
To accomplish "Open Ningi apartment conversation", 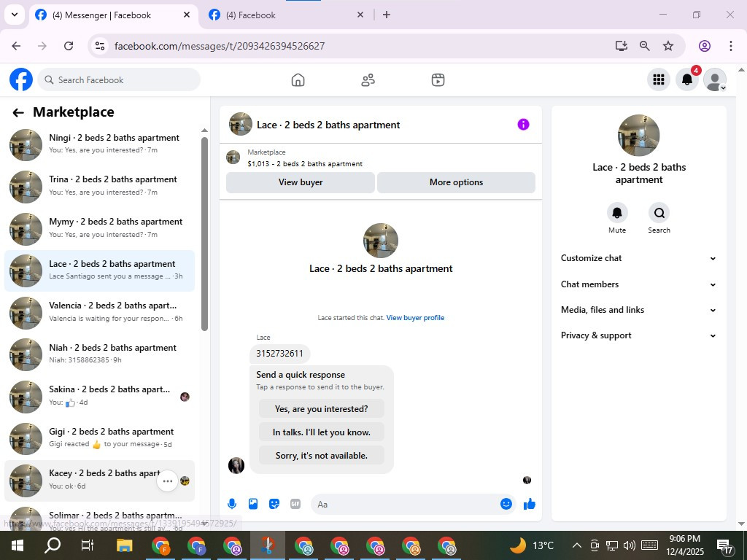I will click(x=99, y=144).
